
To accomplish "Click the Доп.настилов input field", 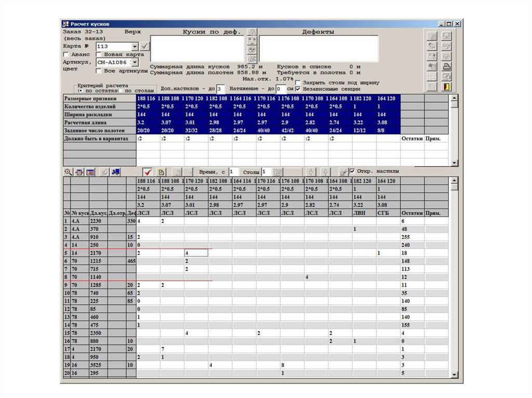I will (x=220, y=89).
